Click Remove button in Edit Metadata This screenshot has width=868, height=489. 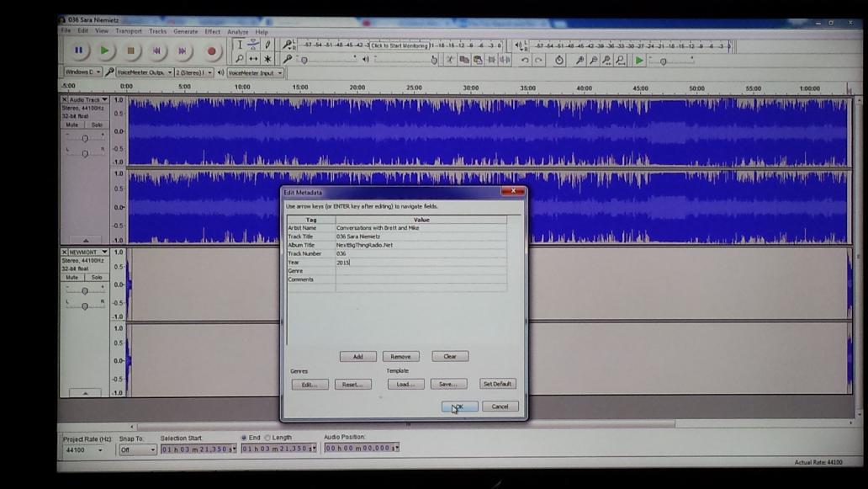[x=400, y=356]
